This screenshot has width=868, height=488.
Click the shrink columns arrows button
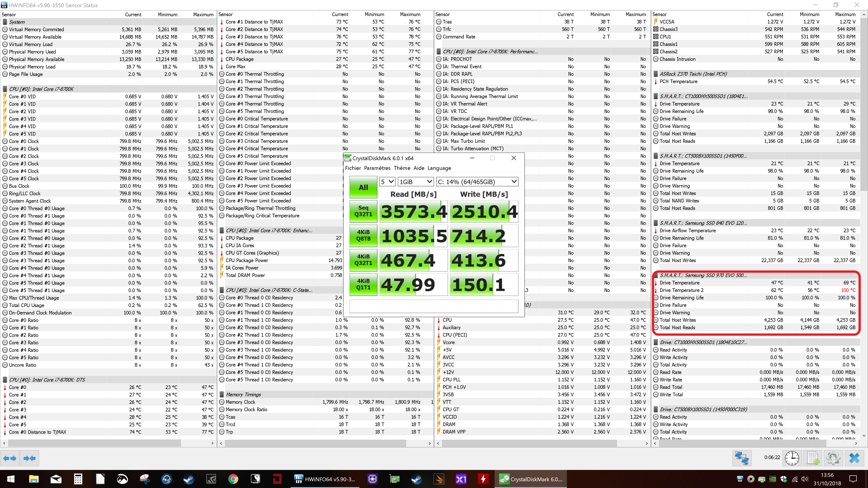[30, 458]
